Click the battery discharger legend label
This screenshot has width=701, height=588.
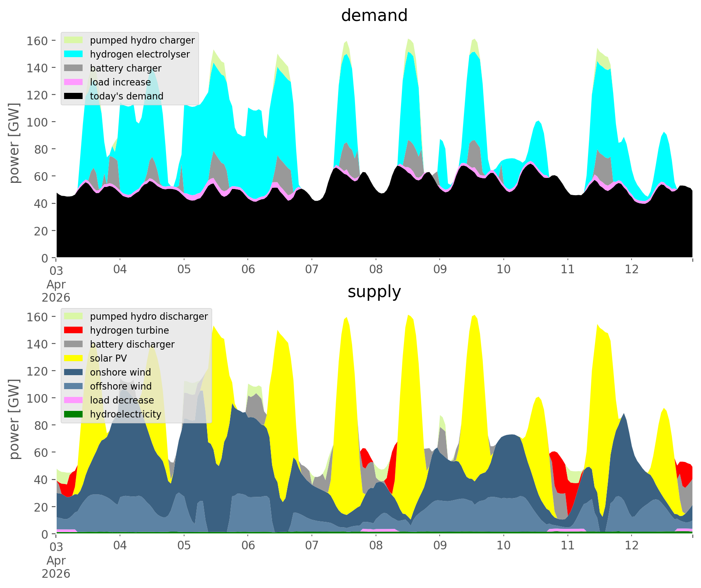click(x=132, y=344)
